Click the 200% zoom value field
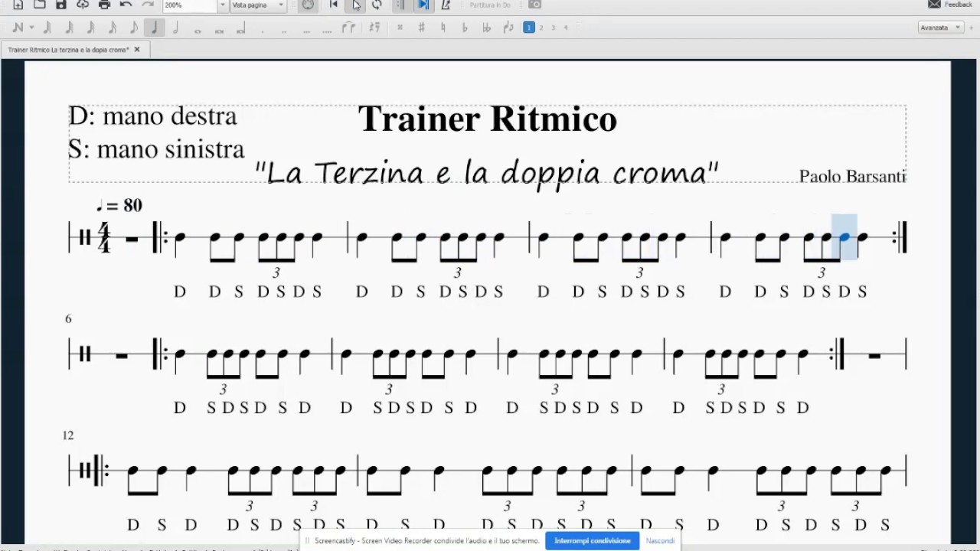The image size is (980, 551). 191,5
